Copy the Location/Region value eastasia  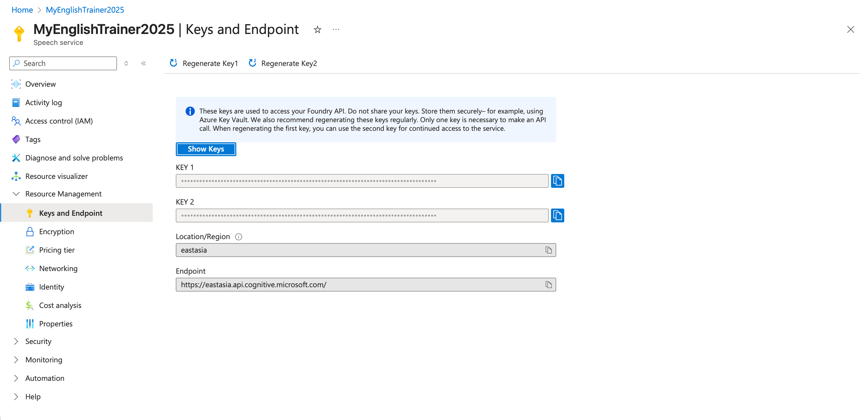tap(549, 250)
